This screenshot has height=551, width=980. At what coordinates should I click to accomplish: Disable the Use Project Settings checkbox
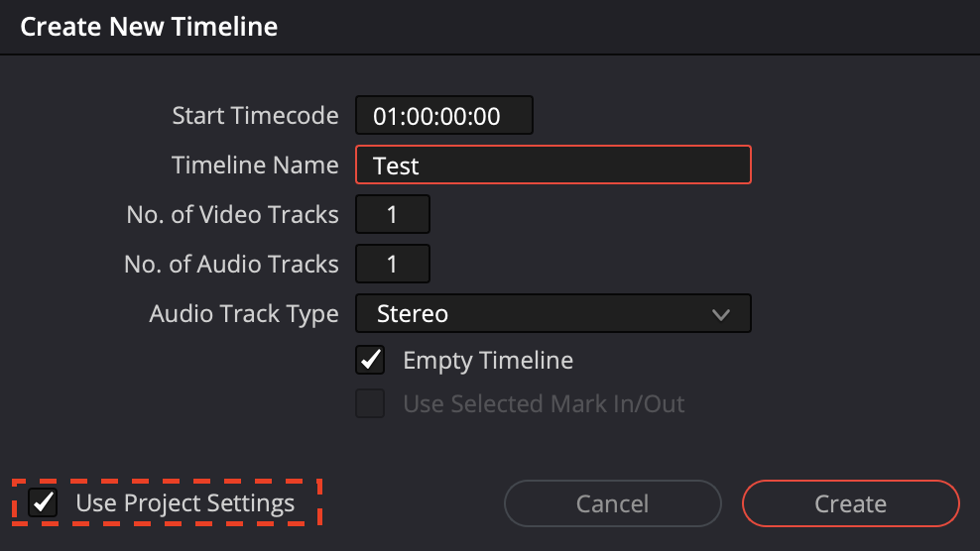pos(43,502)
